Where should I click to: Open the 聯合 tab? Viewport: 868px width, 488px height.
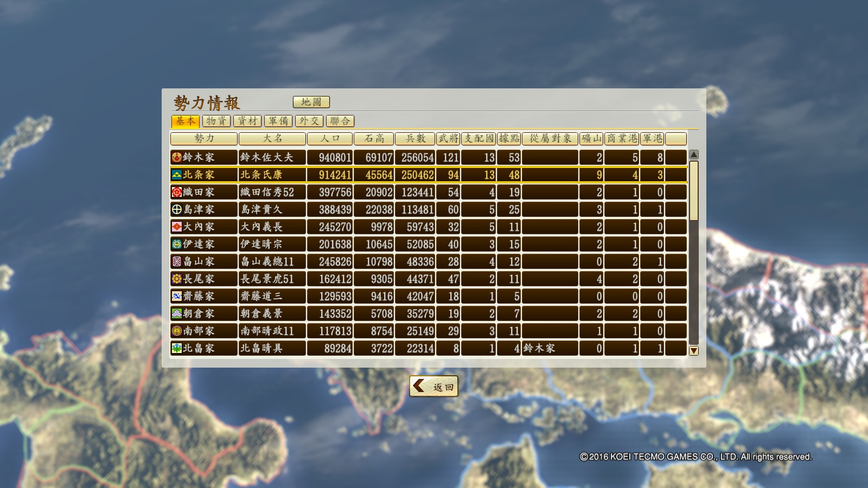(x=340, y=121)
